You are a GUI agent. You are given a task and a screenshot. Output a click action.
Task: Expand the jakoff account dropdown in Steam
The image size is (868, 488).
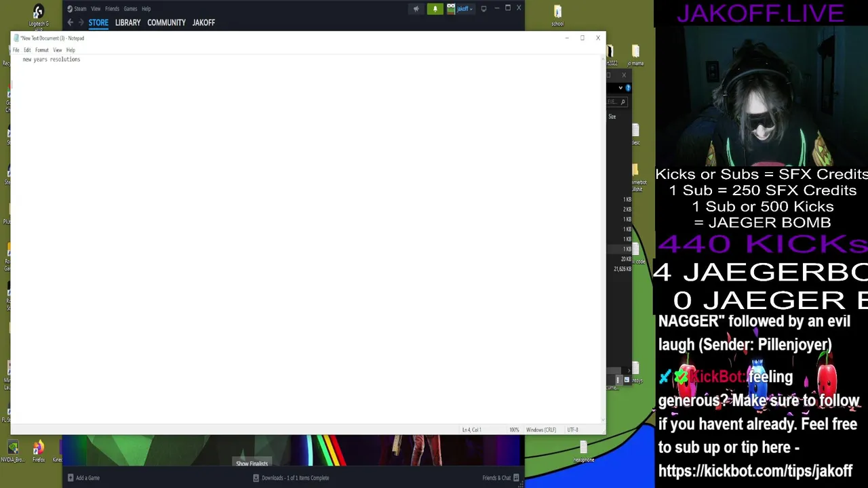[x=465, y=9]
